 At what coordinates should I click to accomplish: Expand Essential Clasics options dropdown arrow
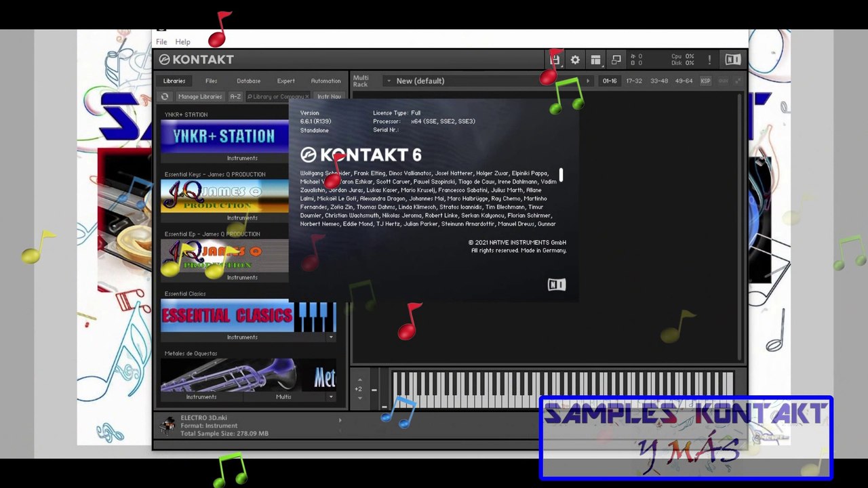[331, 337]
